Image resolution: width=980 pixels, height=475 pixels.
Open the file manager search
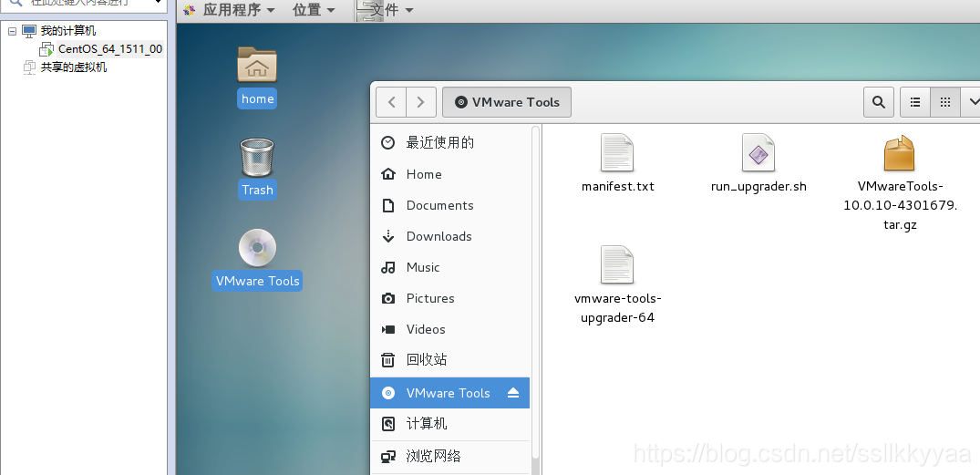[878, 102]
